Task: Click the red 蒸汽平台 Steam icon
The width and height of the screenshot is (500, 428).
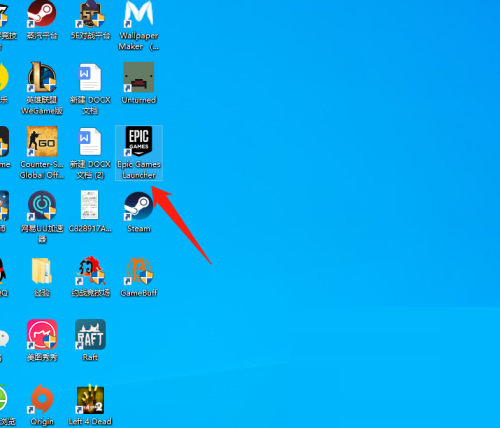Action: [42, 20]
